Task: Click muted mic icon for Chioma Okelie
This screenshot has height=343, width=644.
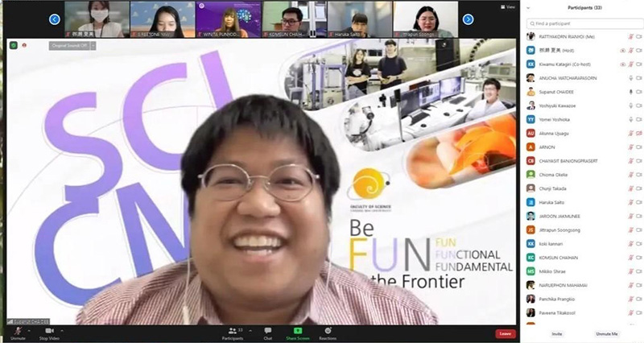Action: point(631,175)
